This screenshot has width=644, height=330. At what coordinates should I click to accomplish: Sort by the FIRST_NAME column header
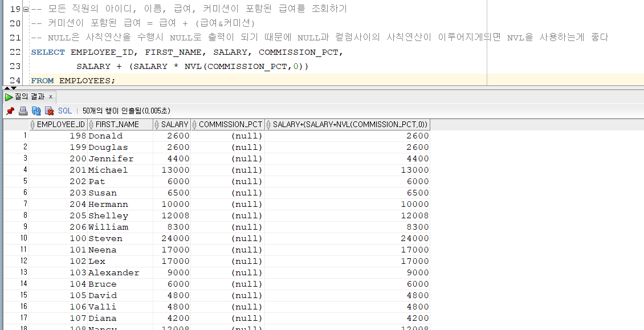(120, 124)
